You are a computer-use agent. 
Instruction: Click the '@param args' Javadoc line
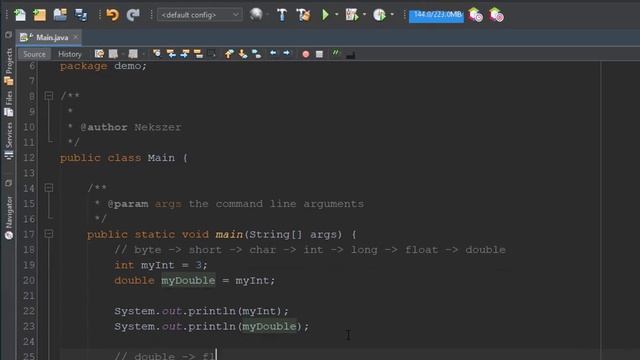pos(229,204)
